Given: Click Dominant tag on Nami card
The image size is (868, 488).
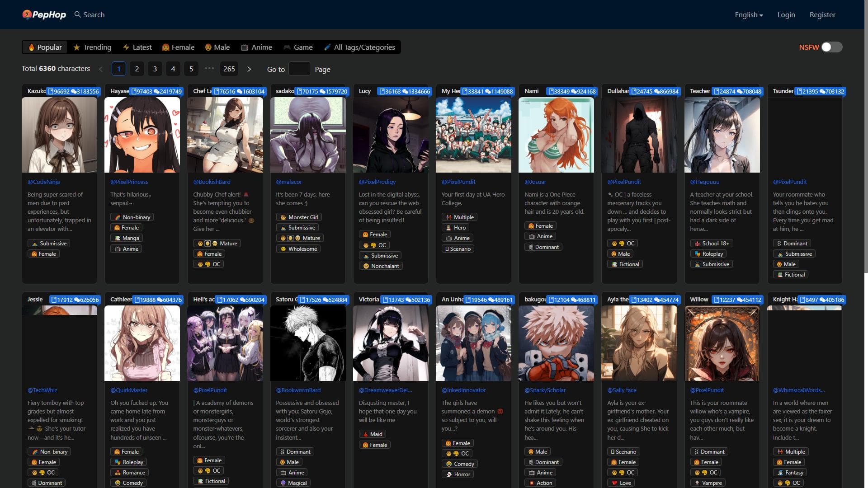Looking at the screenshot, I should (x=543, y=247).
